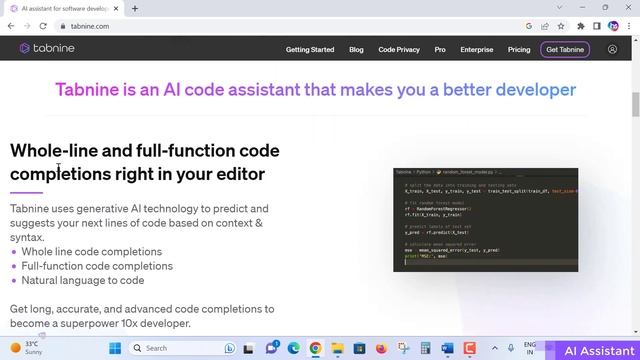The height and width of the screenshot is (360, 640).
Task: Click 'Natural language to code' bullet text
Action: pos(82,280)
